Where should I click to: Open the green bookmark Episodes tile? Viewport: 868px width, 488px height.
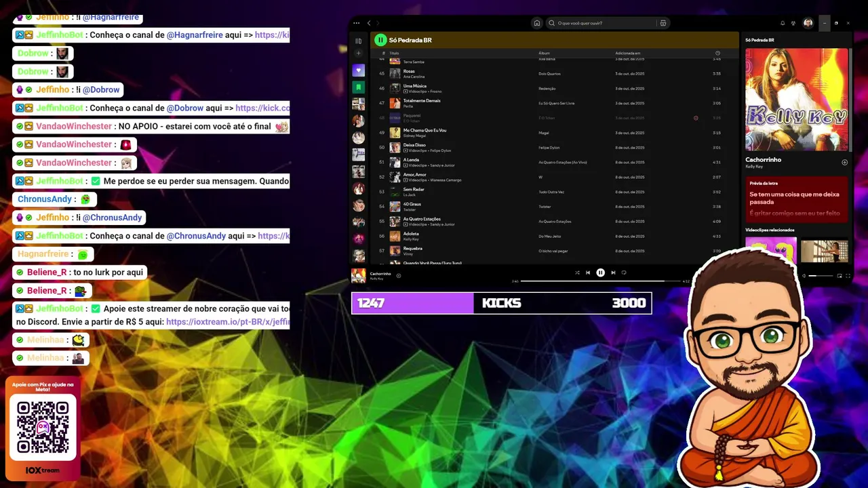coord(359,87)
